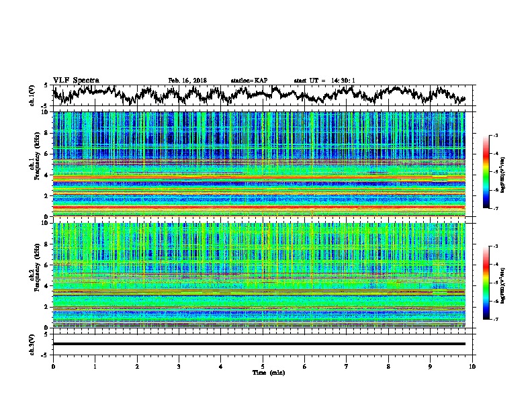The width and height of the screenshot is (532, 411).
Task: Click the "-7" label on ch.2 color bar
Action: (x=495, y=319)
